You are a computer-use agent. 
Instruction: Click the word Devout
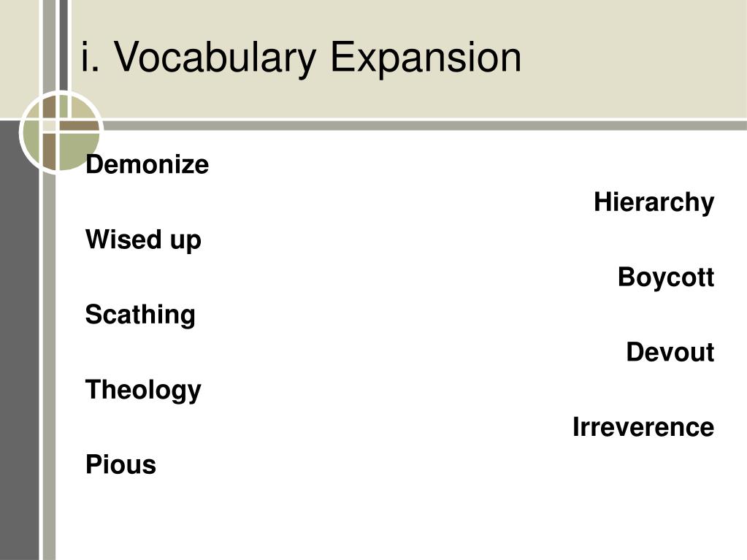coord(670,353)
